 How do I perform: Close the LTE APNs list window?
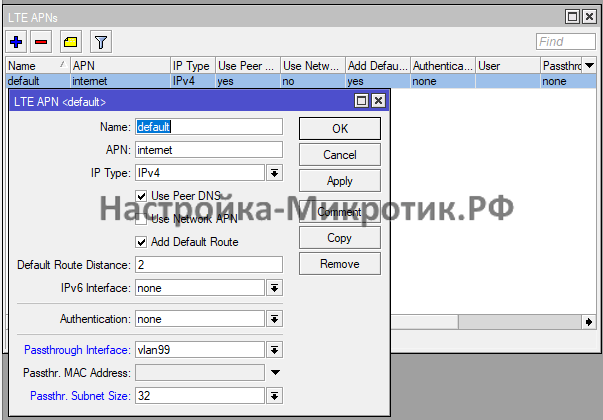pos(589,17)
